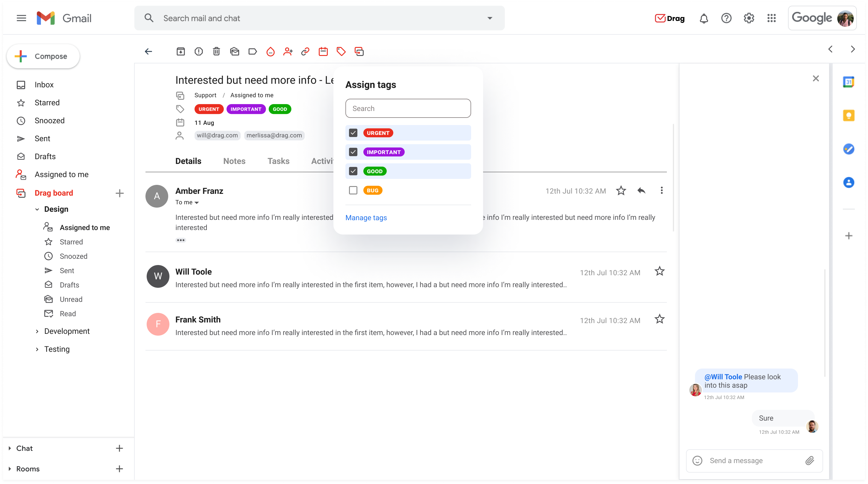Start a new chat with plus

coord(119,448)
